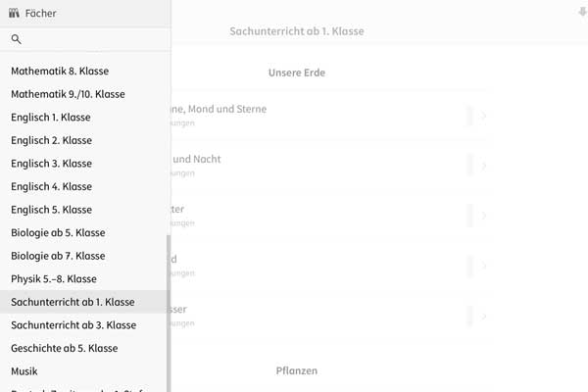Select Englisch 3. Klasse
588x392 pixels.
(x=51, y=164)
